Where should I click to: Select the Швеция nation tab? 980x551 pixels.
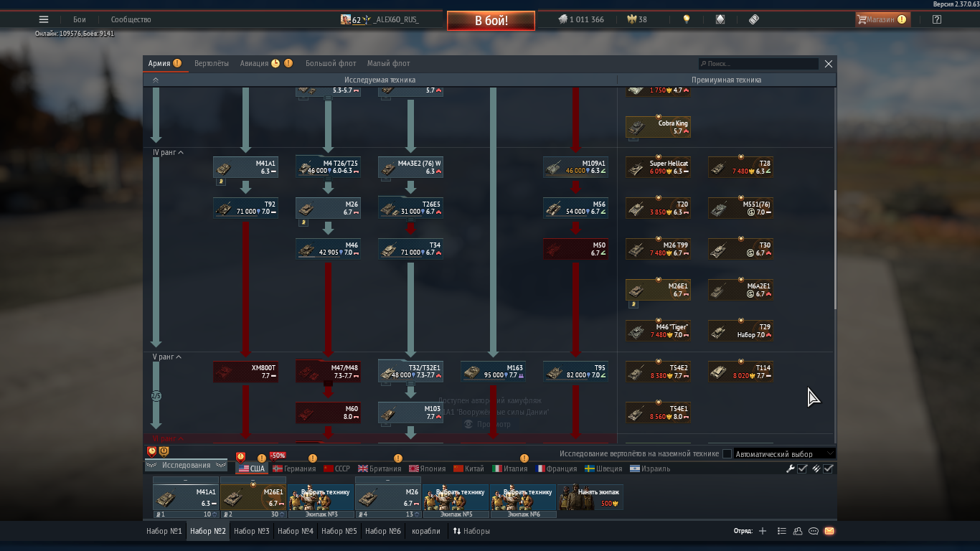point(603,468)
